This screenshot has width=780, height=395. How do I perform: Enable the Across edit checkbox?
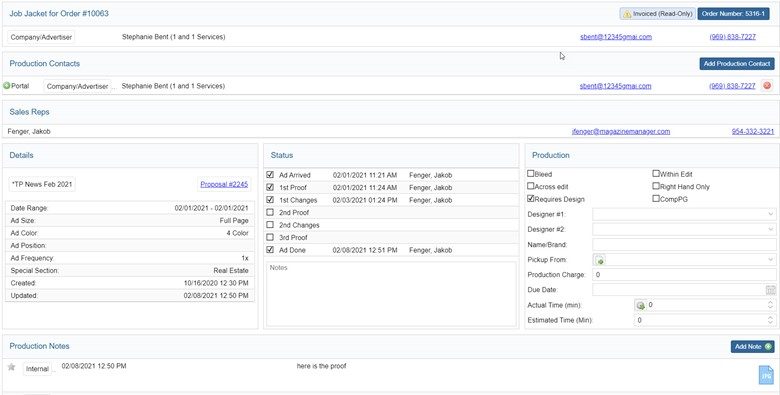531,186
